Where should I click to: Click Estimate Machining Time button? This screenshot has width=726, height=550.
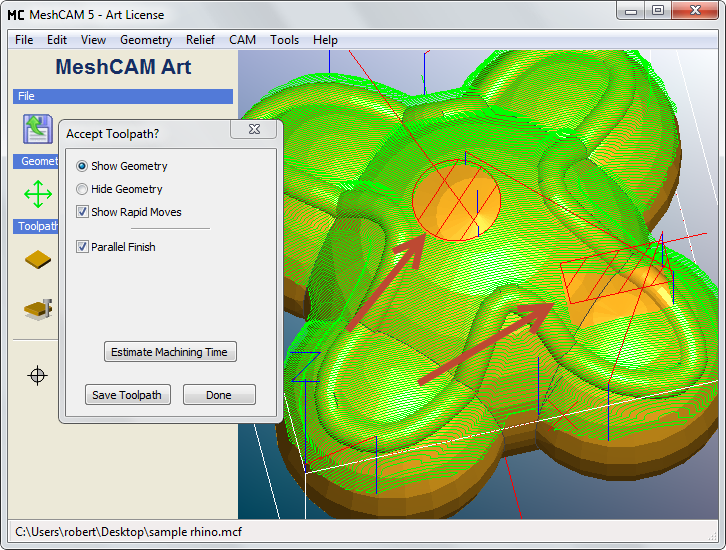(170, 352)
